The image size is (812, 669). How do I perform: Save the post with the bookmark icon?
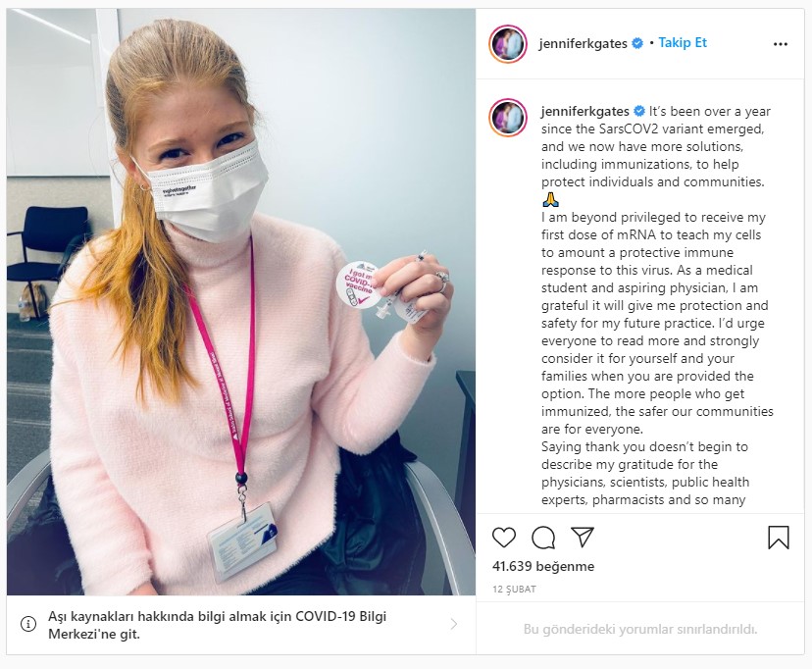pos(779,538)
